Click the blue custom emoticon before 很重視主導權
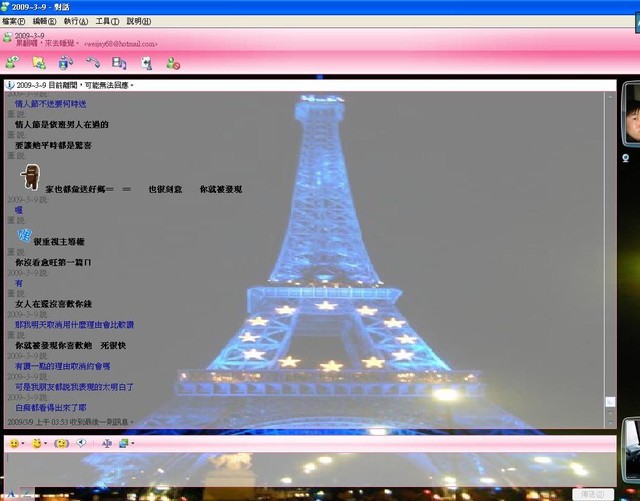640x501 pixels. tap(24, 236)
